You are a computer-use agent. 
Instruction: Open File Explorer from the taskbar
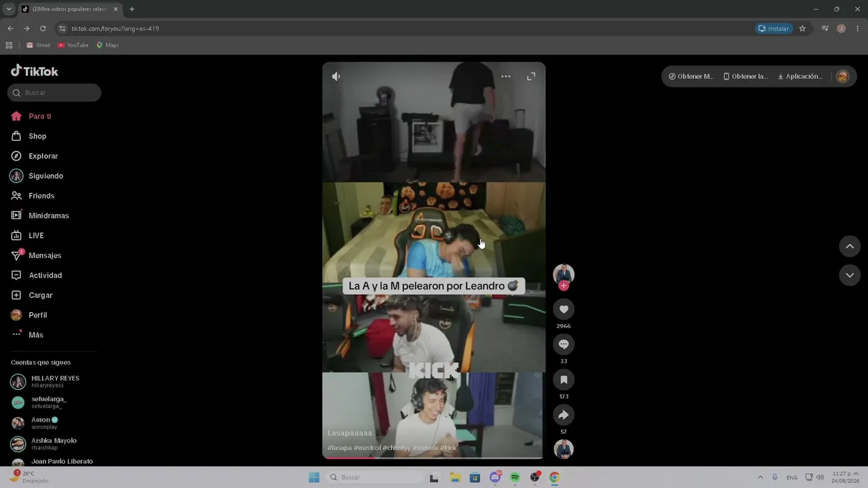click(454, 478)
